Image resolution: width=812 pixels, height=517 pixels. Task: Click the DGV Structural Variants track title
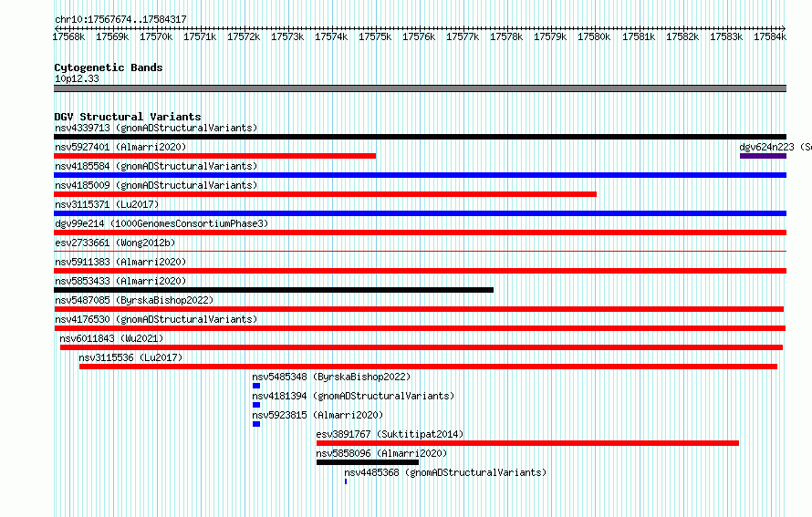[x=128, y=117]
